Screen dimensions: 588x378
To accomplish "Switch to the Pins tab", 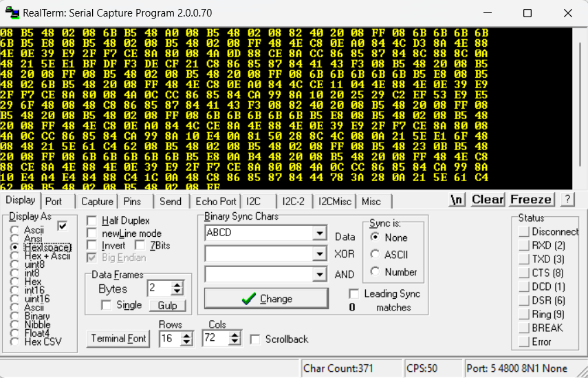I will (x=132, y=202).
